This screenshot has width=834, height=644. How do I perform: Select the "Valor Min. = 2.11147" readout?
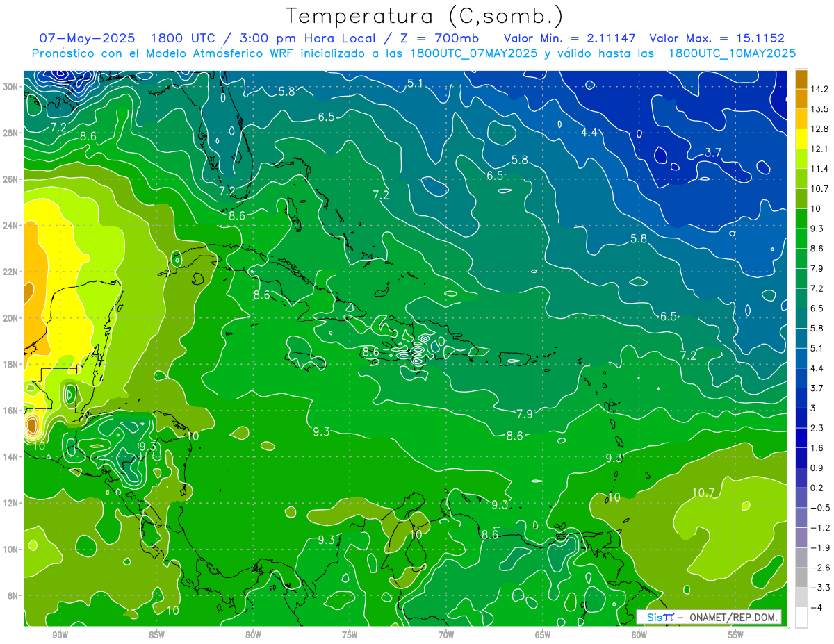coord(571,38)
